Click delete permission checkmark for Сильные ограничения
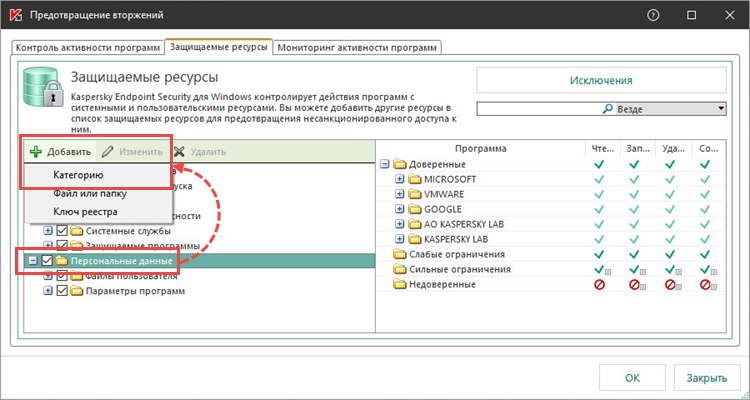 670,269
